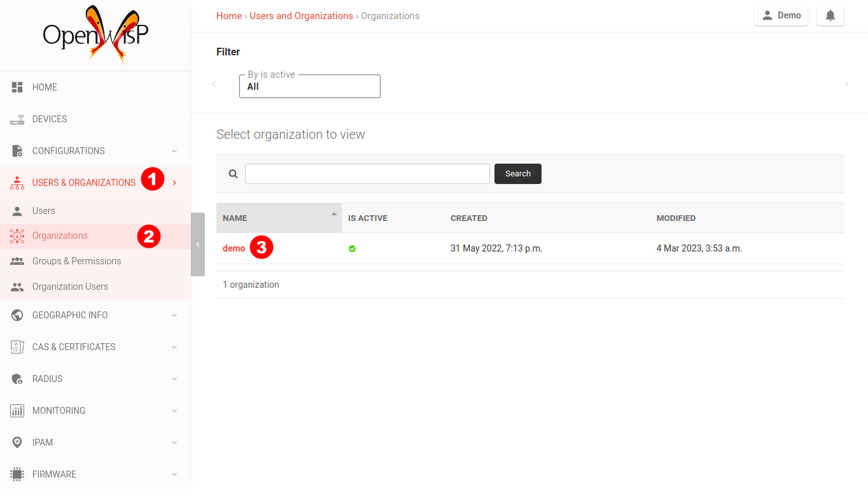The image size is (868, 489).
Task: Click the Monitoring chart icon
Action: point(17,411)
